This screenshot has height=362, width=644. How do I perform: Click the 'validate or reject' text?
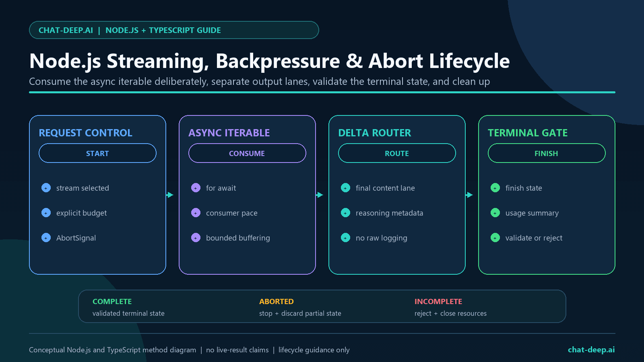click(x=534, y=238)
